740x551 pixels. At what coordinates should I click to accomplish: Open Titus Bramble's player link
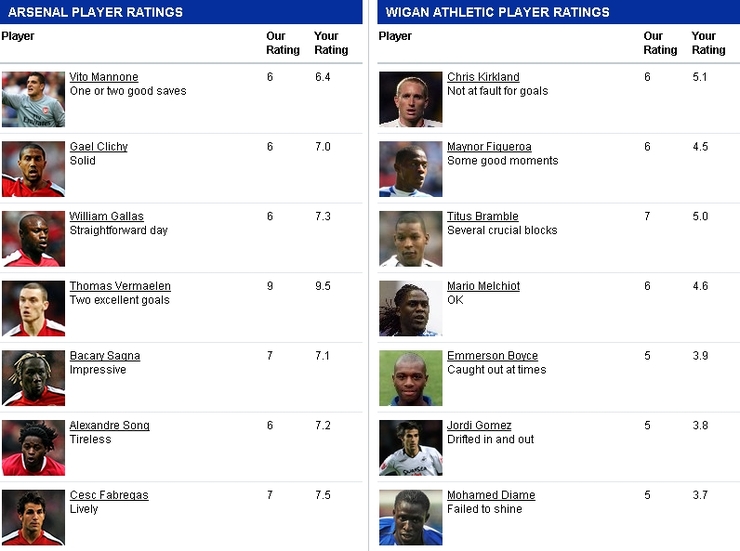483,217
